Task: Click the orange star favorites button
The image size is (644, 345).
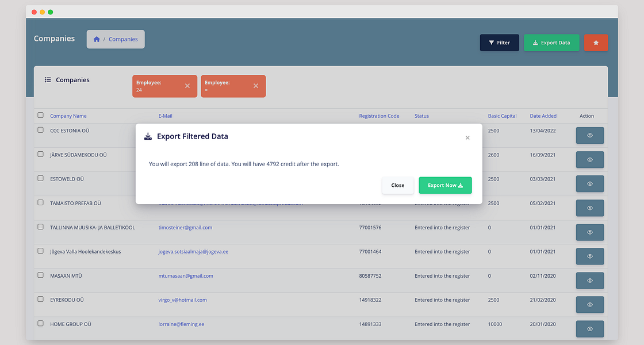Action: (596, 43)
